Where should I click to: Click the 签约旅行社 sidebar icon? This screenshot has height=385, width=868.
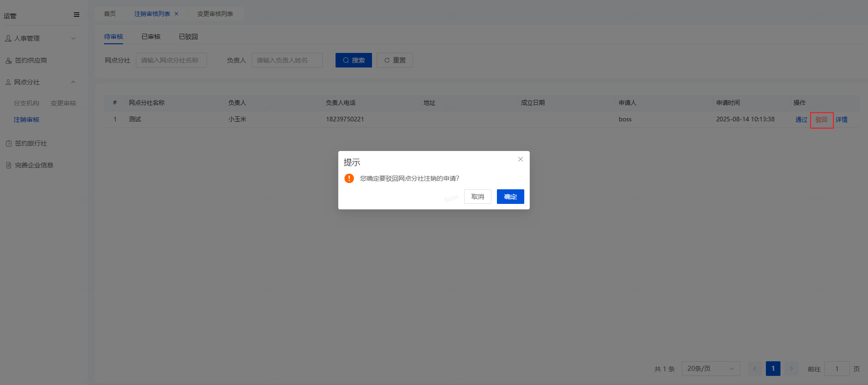click(9, 144)
